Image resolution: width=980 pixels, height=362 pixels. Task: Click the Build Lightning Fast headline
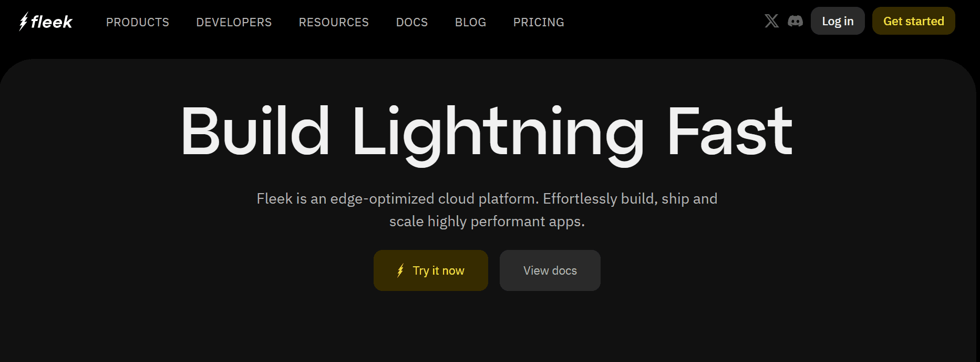pyautogui.click(x=487, y=133)
